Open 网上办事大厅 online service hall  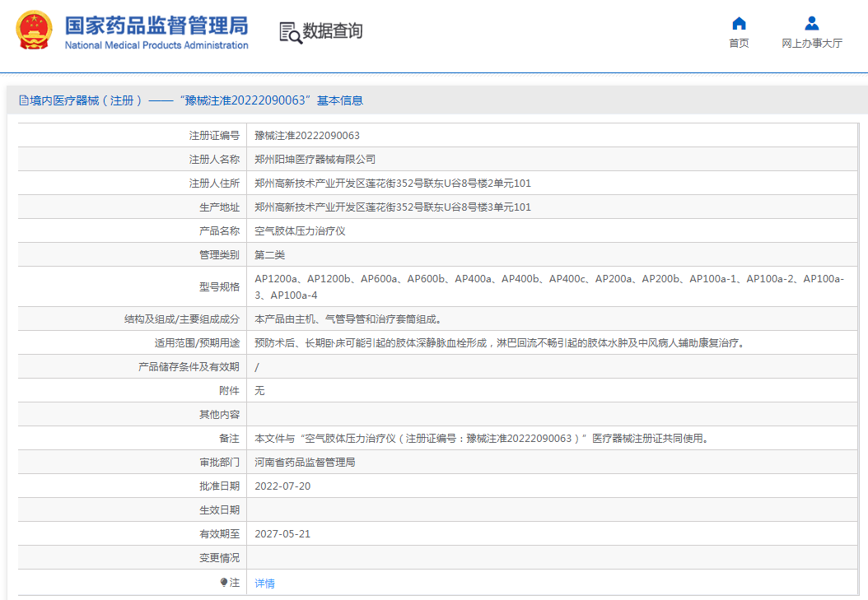point(811,43)
